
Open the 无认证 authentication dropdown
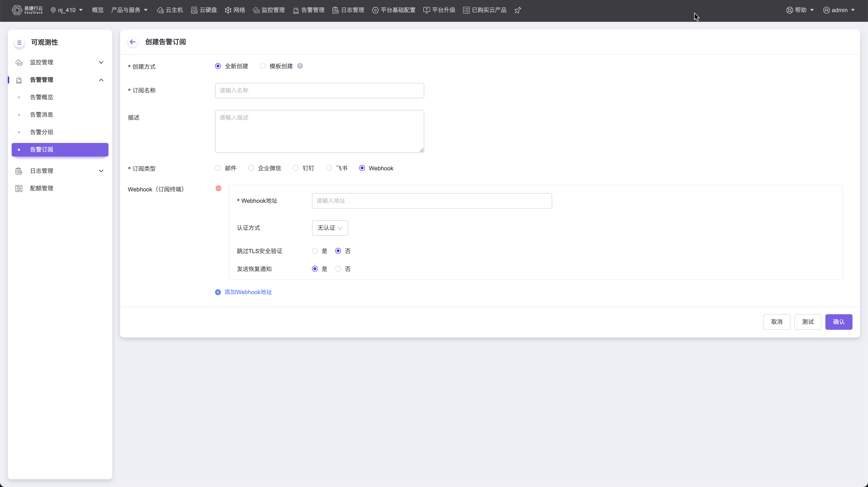330,228
